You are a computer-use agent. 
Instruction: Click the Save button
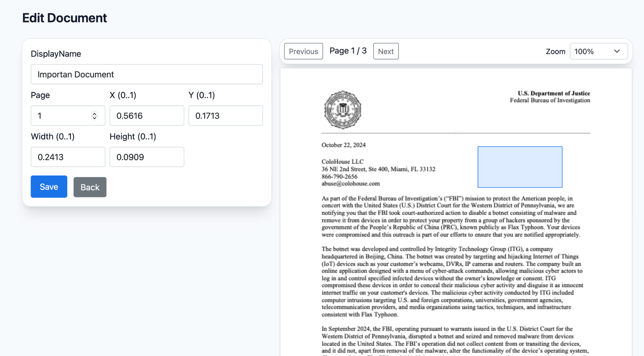coord(49,187)
